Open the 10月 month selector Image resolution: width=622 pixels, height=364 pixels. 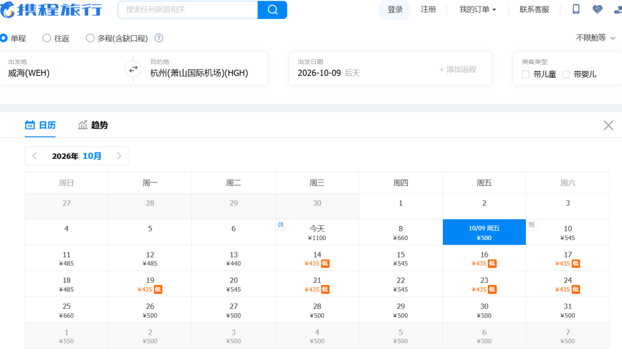coord(92,156)
